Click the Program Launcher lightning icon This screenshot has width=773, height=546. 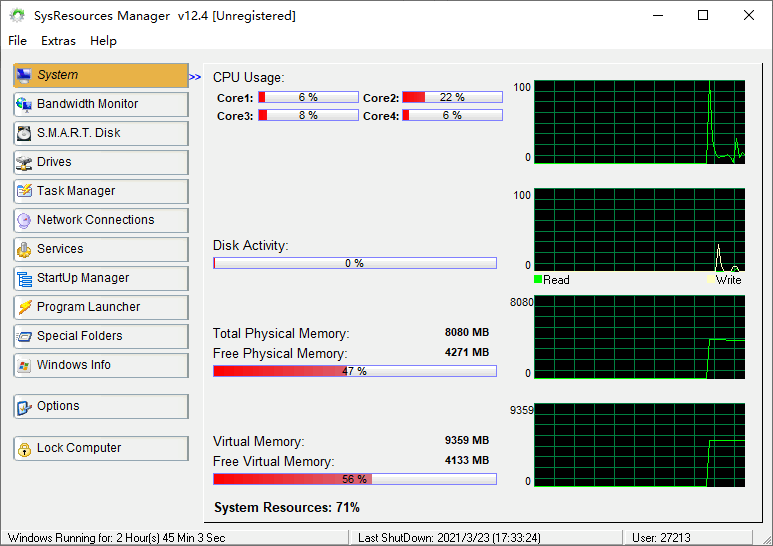(24, 307)
